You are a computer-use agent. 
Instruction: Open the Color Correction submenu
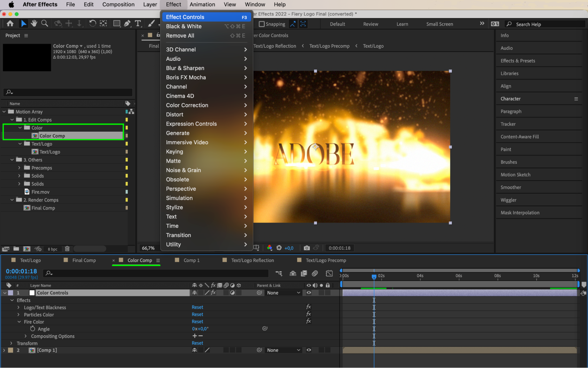pos(206,105)
